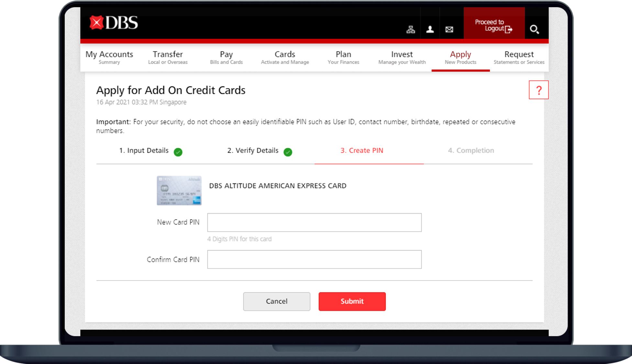Open the user profile icon
The image size is (632, 364).
coord(430,29)
